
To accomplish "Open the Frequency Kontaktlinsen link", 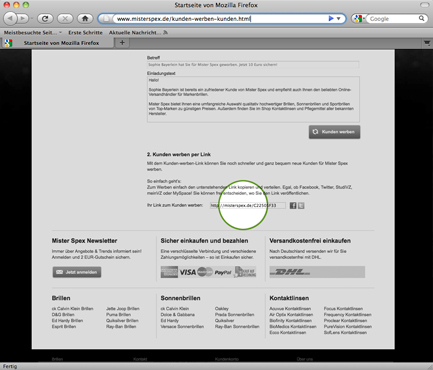I will click(x=347, y=314).
